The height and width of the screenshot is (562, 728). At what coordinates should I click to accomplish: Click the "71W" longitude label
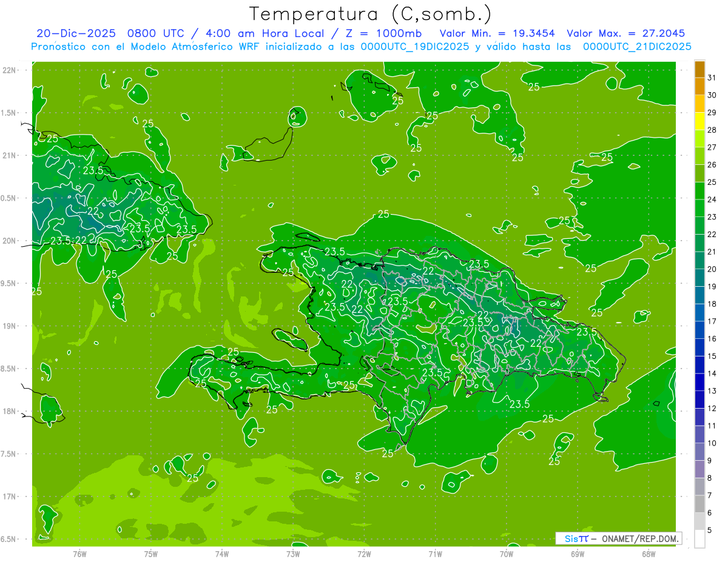point(435,554)
